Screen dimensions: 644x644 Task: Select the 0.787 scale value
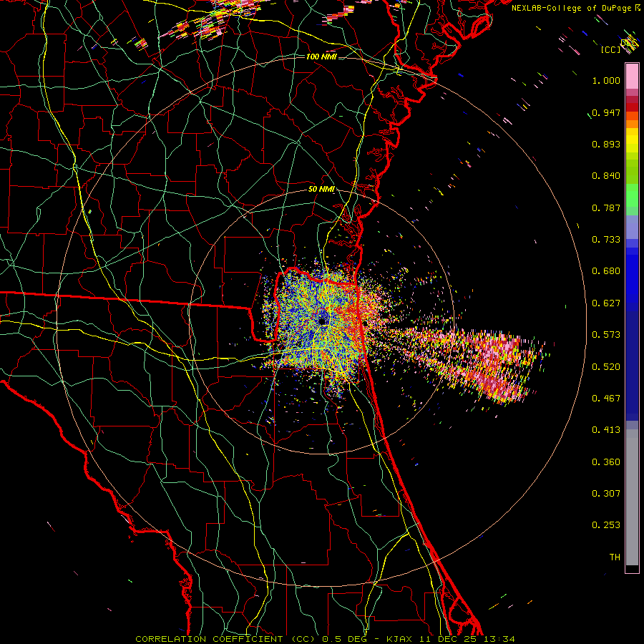[606, 208]
